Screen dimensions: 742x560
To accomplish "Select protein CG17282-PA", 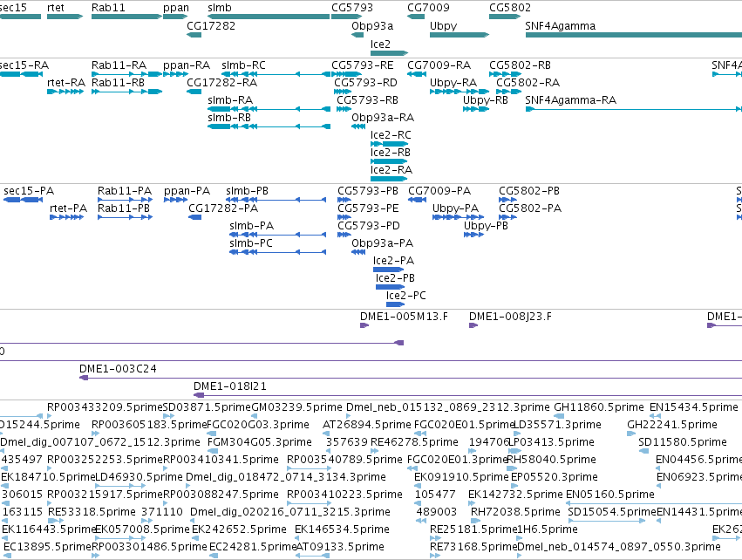I will [195, 217].
